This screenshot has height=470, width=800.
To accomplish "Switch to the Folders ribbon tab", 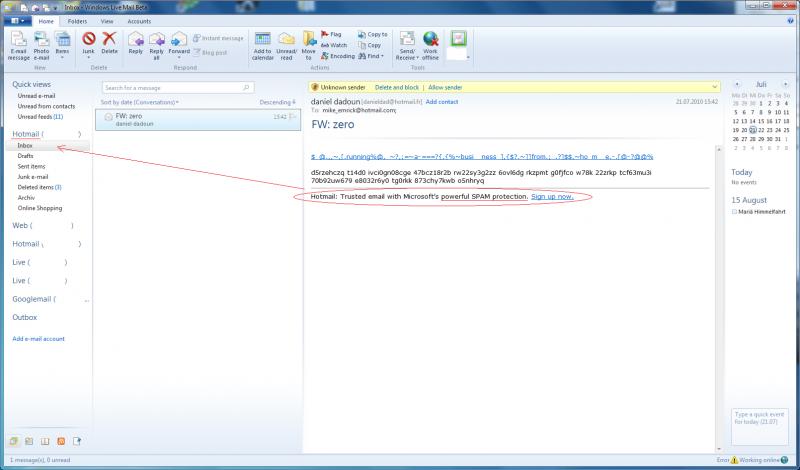I will (77, 20).
